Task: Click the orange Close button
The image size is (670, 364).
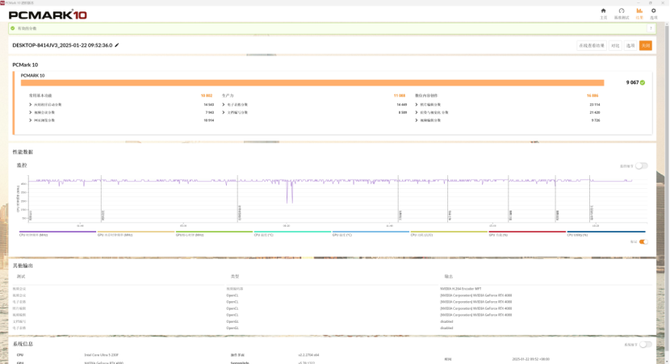Action: point(645,45)
